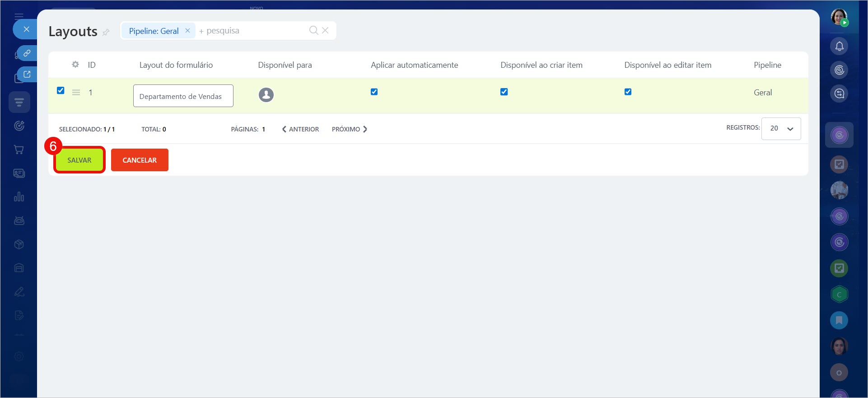
Task: Pin the Layouts page star icon
Action: [106, 33]
